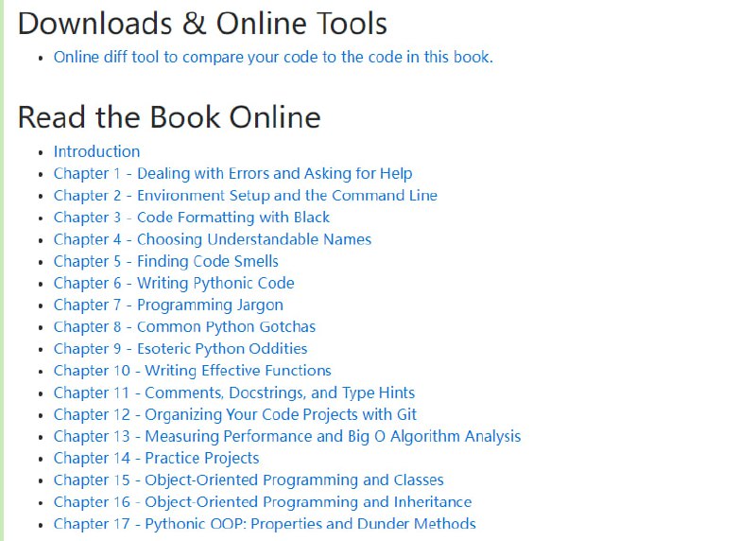
Task: Open Chapter 3 Code Formatting with Black
Action: point(192,218)
